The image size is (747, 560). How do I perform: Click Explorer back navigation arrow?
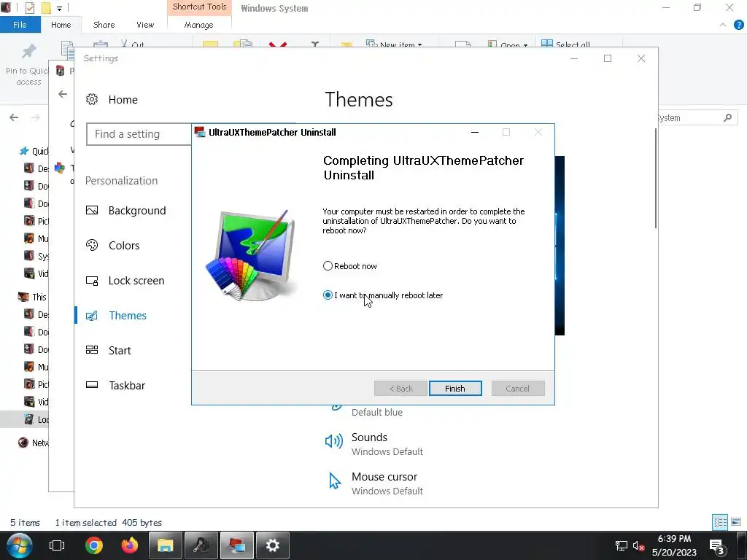pyautogui.click(x=14, y=117)
